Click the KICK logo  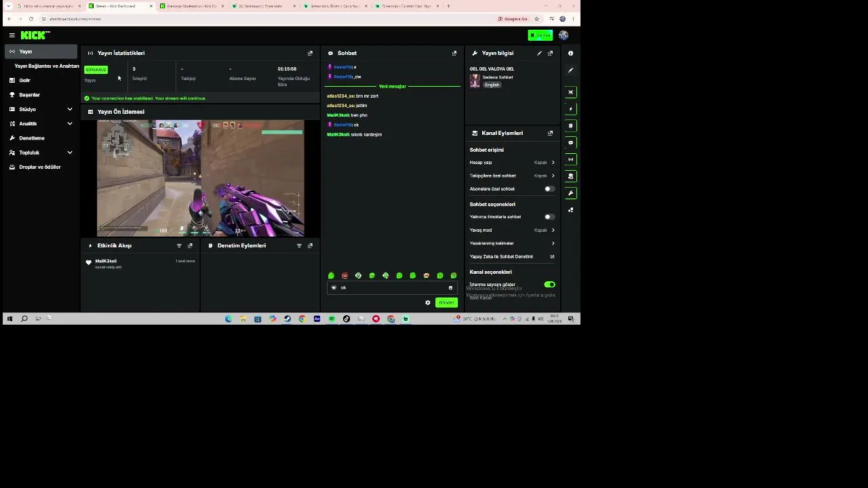click(35, 35)
